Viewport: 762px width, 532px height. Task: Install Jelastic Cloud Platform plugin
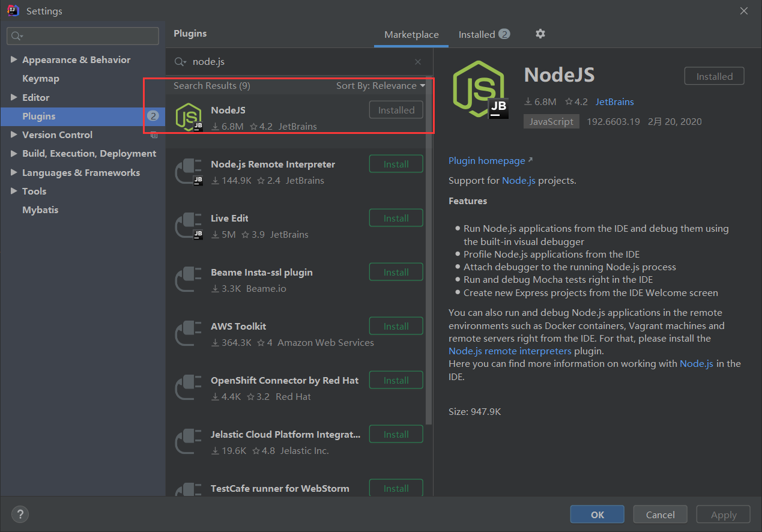pyautogui.click(x=396, y=434)
